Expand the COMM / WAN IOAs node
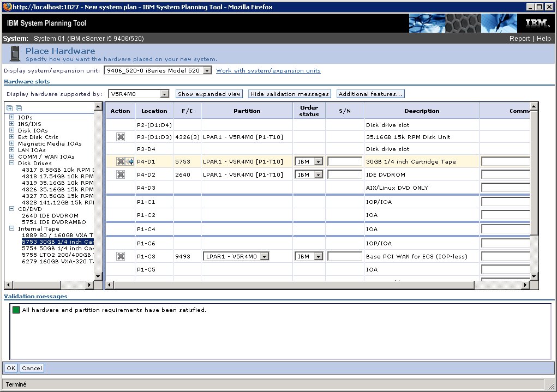Screen dimensions: 557x392 [11, 156]
